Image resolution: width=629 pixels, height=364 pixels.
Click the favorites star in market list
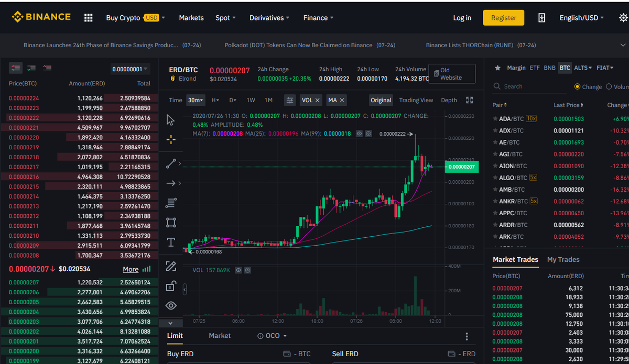(x=498, y=68)
